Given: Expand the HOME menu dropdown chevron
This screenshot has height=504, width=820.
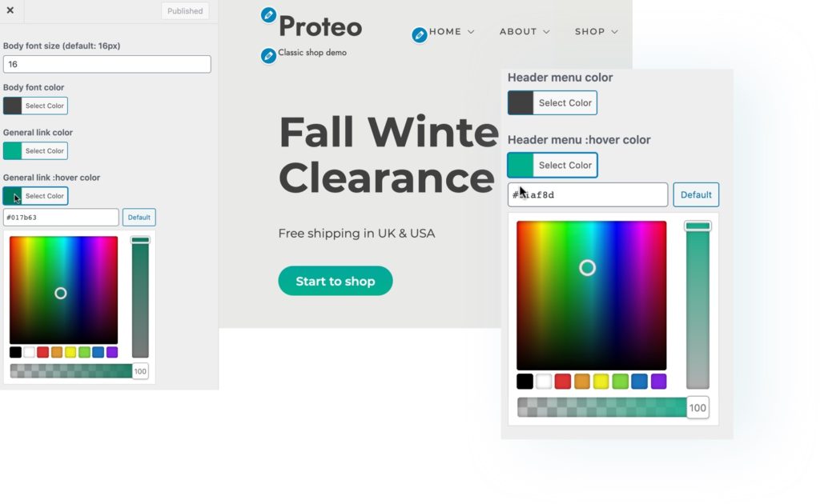Looking at the screenshot, I should tap(471, 32).
